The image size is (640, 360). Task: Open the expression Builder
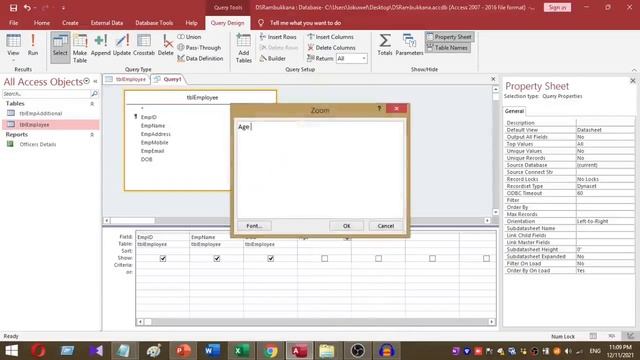273,58
